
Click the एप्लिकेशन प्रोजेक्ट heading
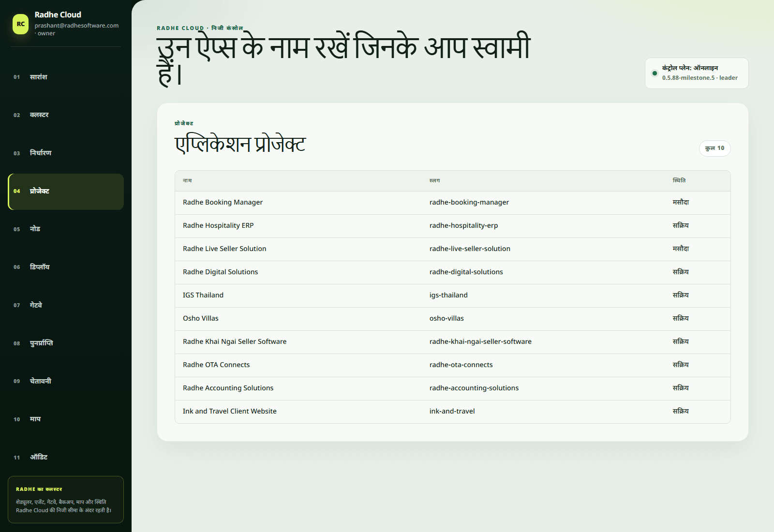240,145
